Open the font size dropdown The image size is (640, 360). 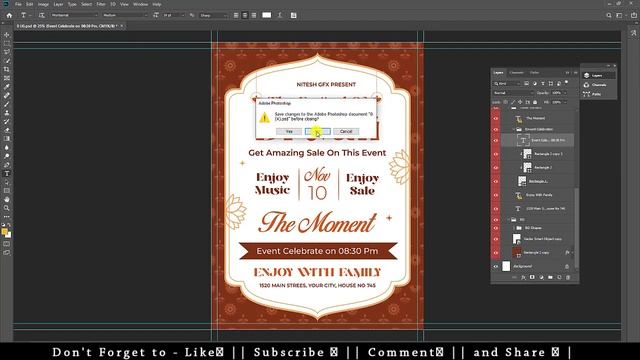coord(173,15)
